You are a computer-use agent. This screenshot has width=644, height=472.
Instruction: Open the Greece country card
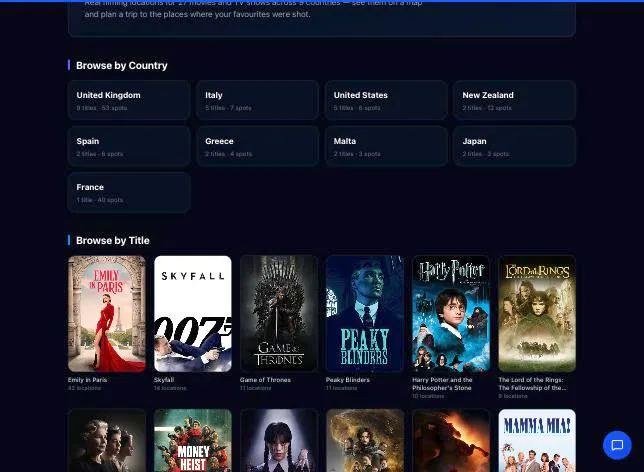pos(258,146)
